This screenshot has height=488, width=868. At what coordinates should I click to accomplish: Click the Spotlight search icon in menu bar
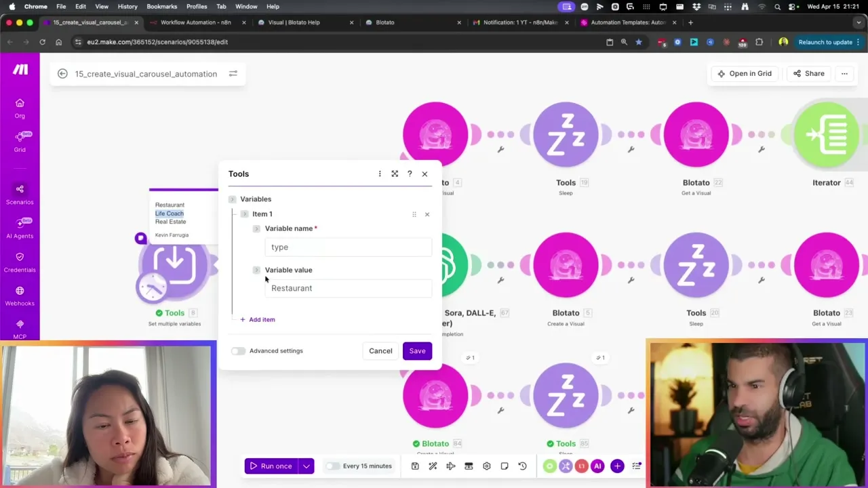777,7
